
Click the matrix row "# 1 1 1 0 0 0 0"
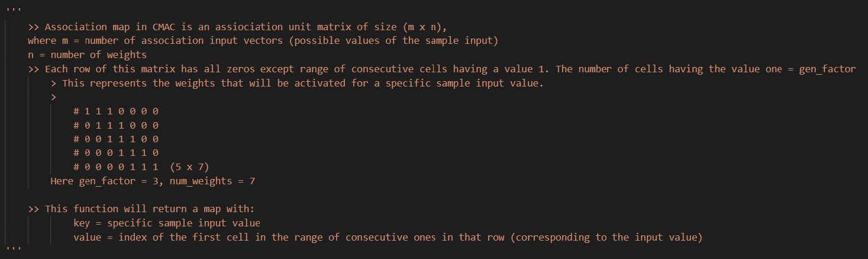point(116,111)
